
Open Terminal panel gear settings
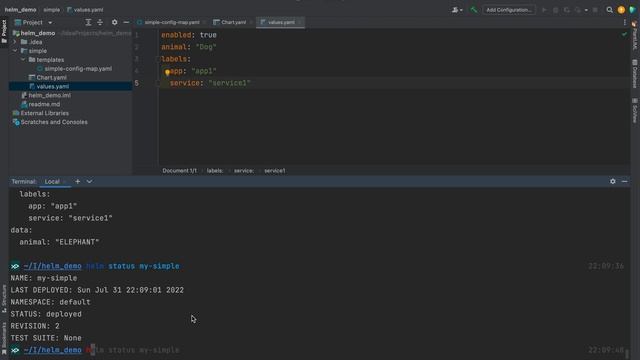click(x=613, y=182)
